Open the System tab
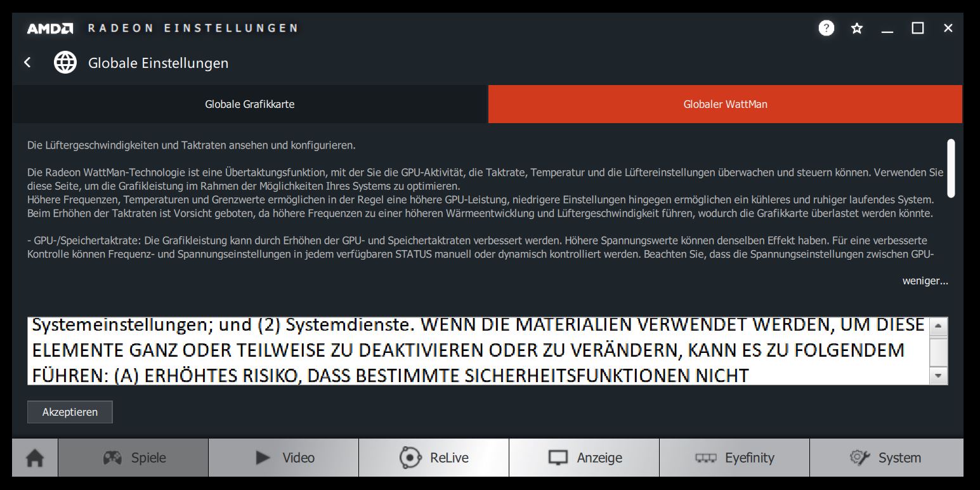 (x=886, y=458)
